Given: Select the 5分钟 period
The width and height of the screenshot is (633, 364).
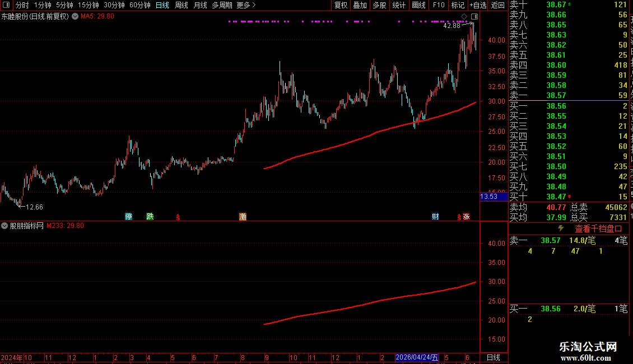Looking at the screenshot, I should (64, 5).
